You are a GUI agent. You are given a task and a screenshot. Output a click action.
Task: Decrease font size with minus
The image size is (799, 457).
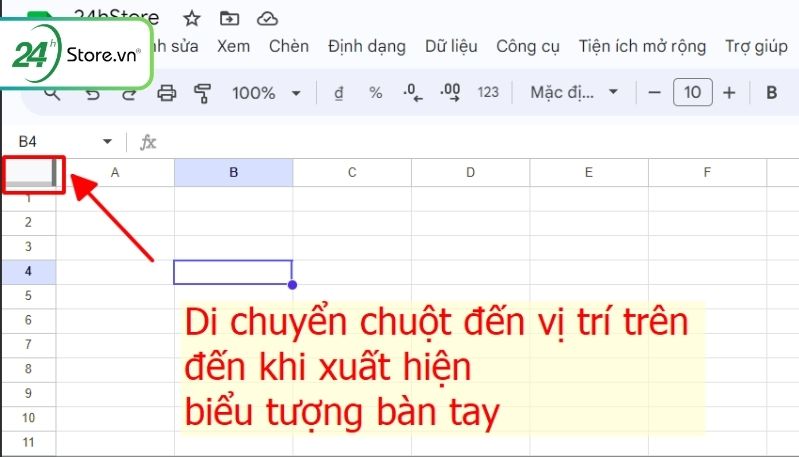(x=655, y=93)
